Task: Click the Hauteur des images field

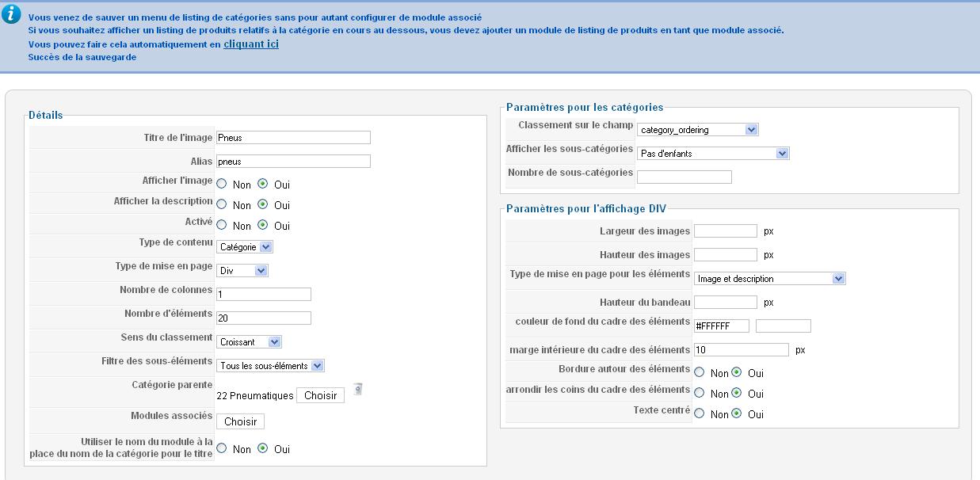Action: 726,255
